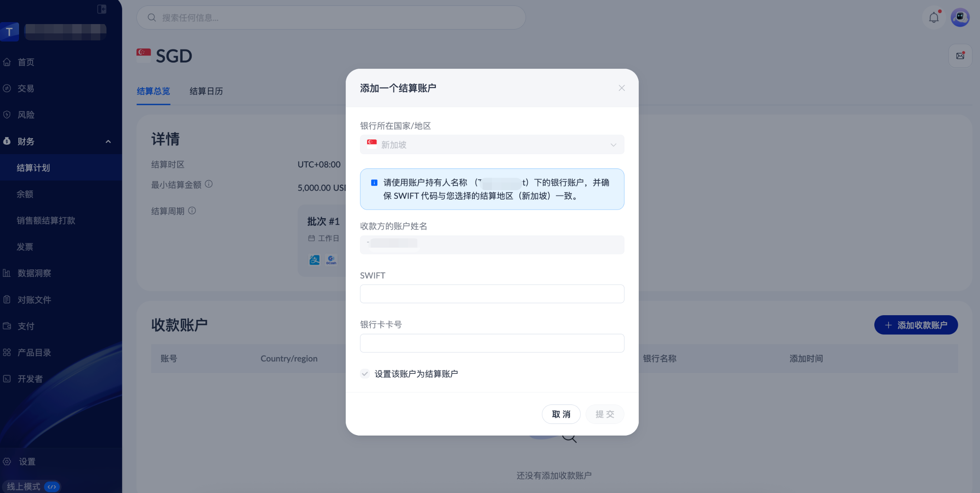Click the 账号 column header
This screenshot has width=980, height=493.
click(169, 359)
